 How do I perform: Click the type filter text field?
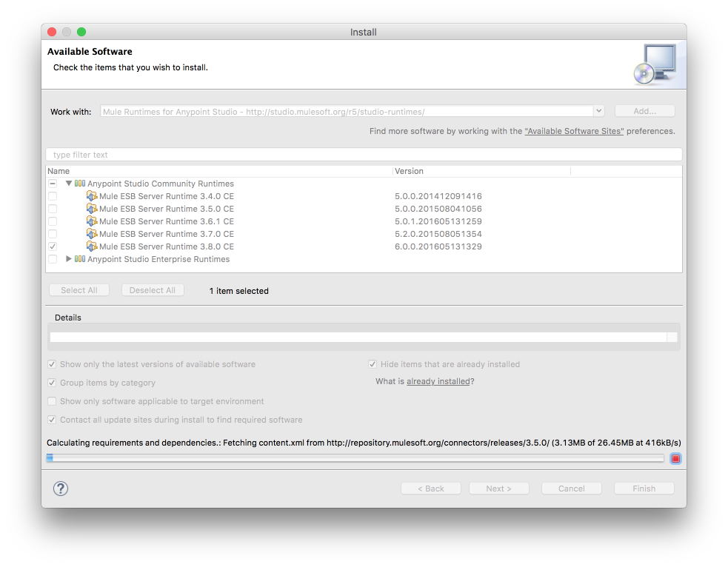[x=364, y=155]
